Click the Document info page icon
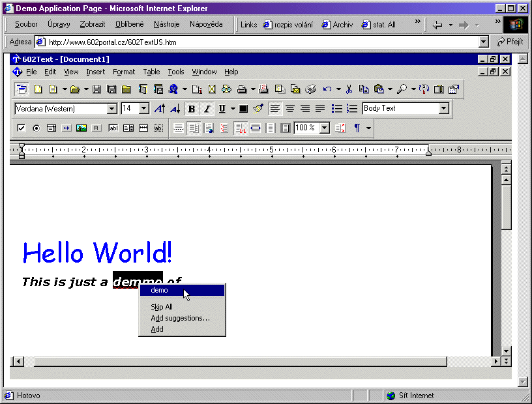This screenshot has height=404, width=532. pyautogui.click(x=197, y=89)
